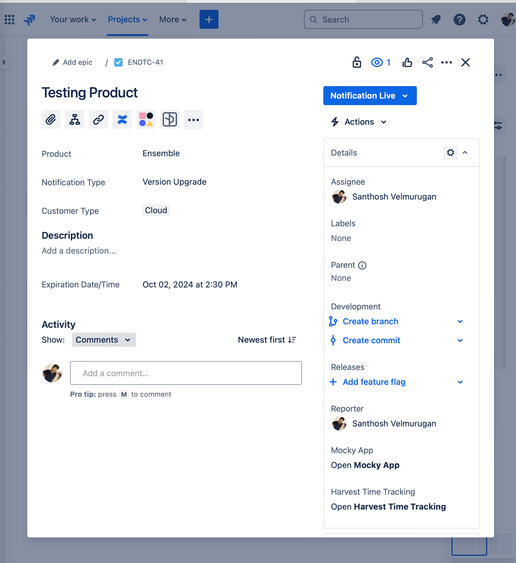Image resolution: width=516 pixels, height=563 pixels.
Task: Open the issue more actions ellipsis
Action: 446,62
